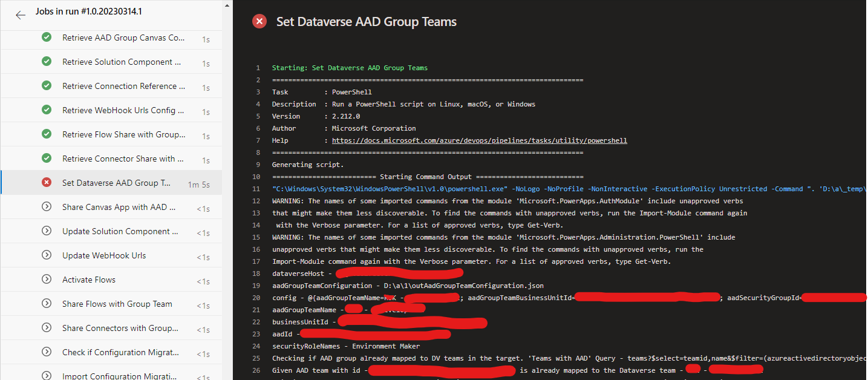Select the Share Connectors with Group job
Screen dimensions: 868x380
[119, 327]
